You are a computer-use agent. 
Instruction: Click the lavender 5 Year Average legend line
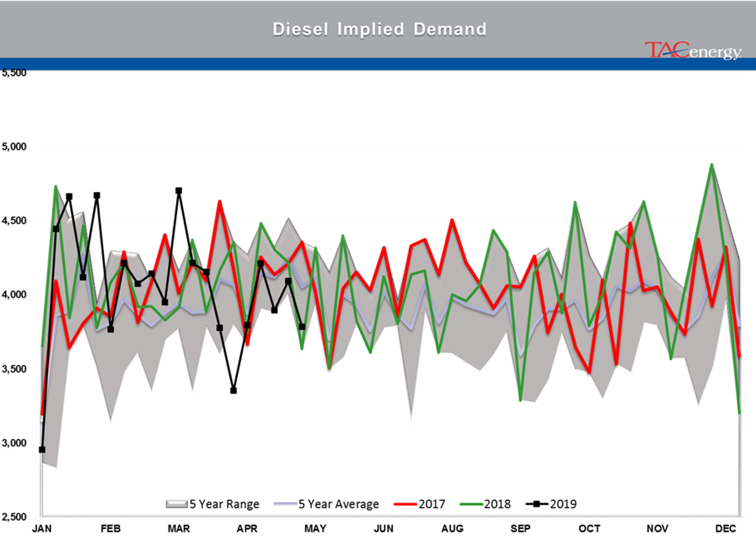tap(285, 504)
